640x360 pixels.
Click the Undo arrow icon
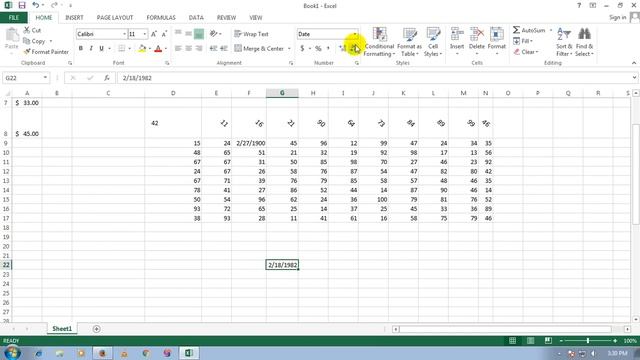[36, 5]
